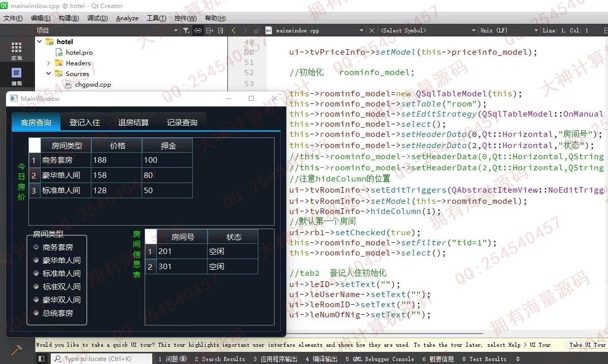Open the Select Symbol dropdown

pyautogui.click(x=474, y=30)
